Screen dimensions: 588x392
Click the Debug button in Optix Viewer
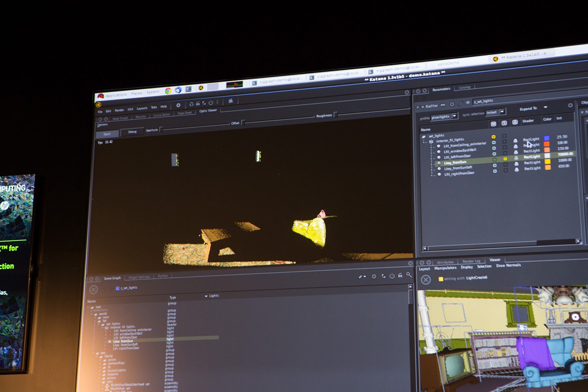point(132,132)
